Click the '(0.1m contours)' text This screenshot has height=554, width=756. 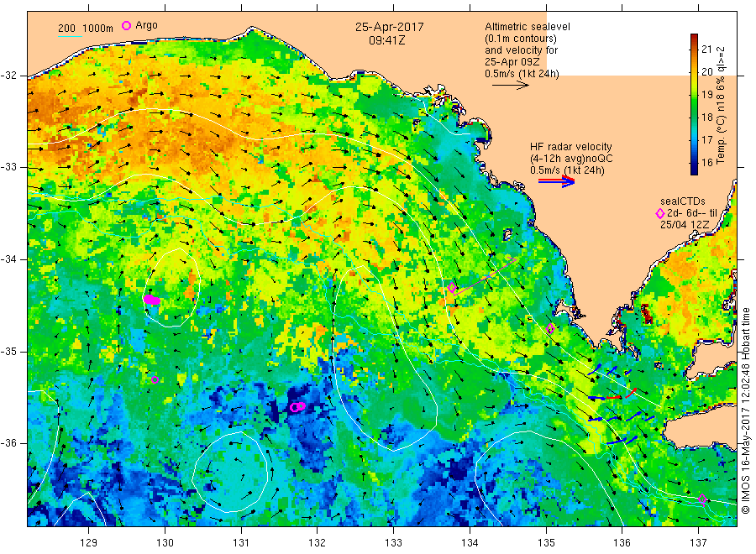click(520, 39)
